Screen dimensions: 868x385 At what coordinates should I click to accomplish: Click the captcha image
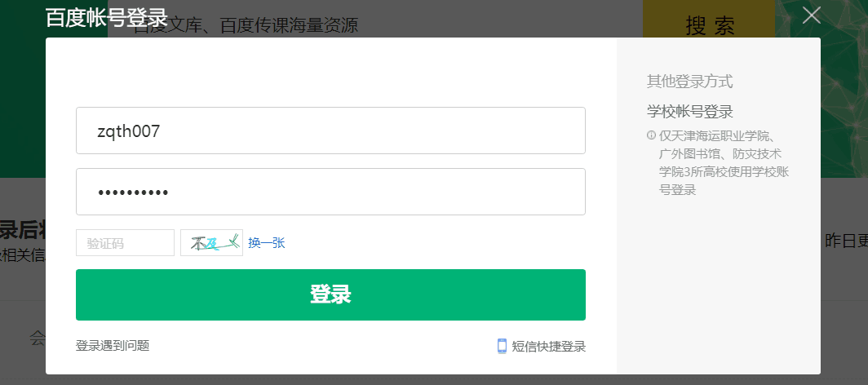[x=211, y=243]
